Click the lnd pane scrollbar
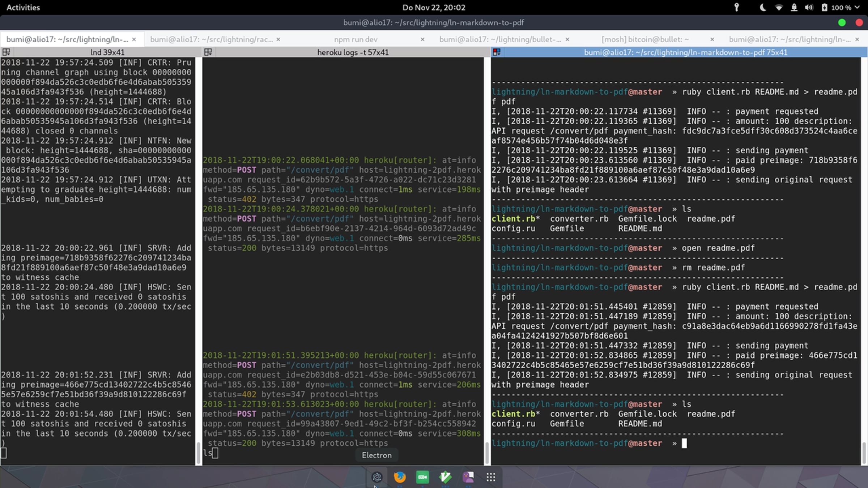The height and width of the screenshot is (488, 868). coord(198,452)
